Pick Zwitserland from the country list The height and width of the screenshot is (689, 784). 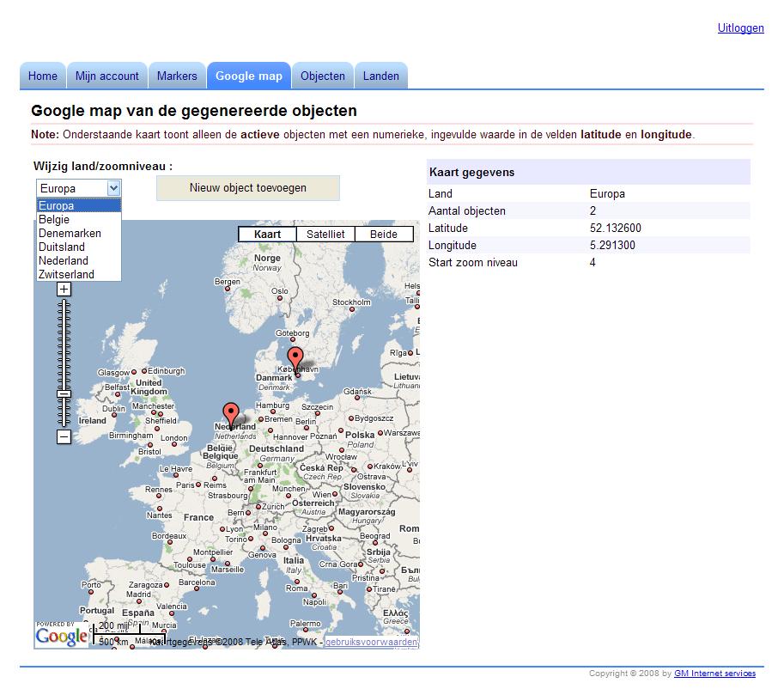pyautogui.click(x=78, y=274)
